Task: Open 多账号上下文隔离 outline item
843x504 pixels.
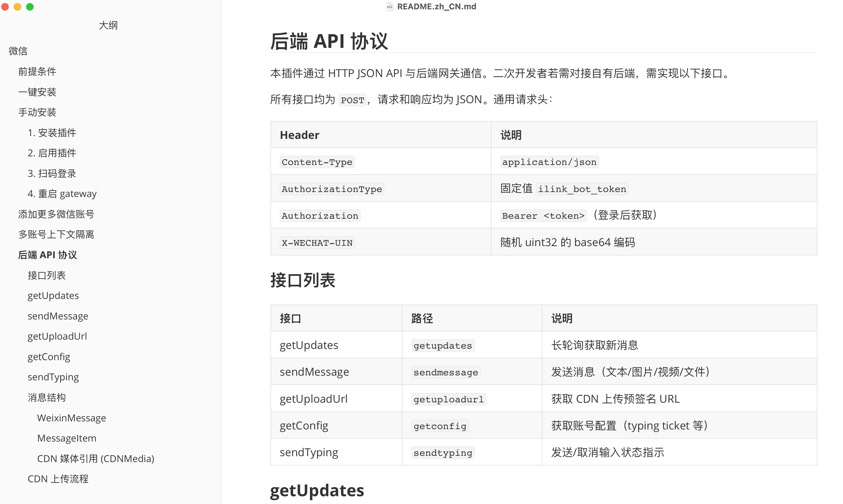Action: point(56,234)
